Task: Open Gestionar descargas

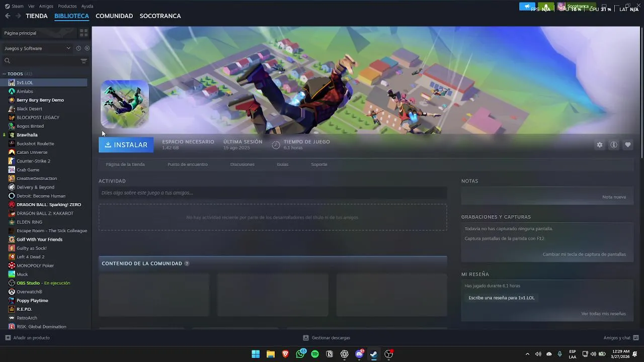Action: pyautogui.click(x=327, y=338)
